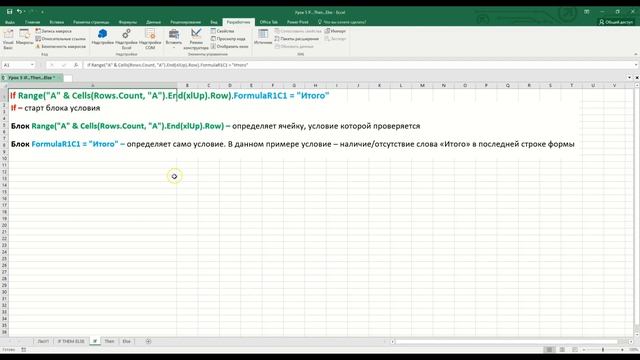Add a new worksheet
This screenshot has width=640, height=360.
pyautogui.click(x=148, y=341)
